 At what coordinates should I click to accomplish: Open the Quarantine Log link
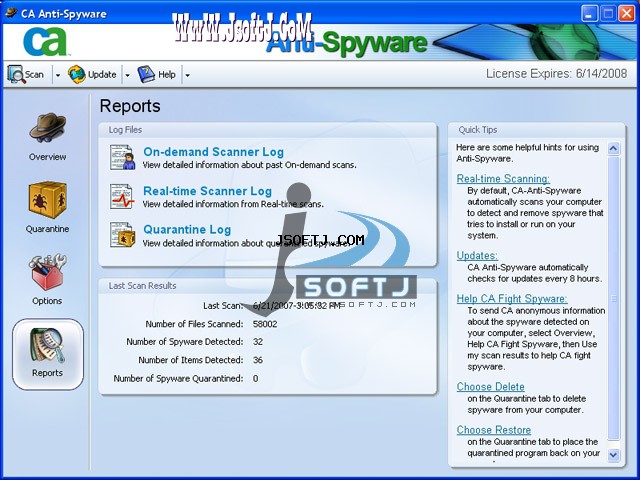[187, 229]
